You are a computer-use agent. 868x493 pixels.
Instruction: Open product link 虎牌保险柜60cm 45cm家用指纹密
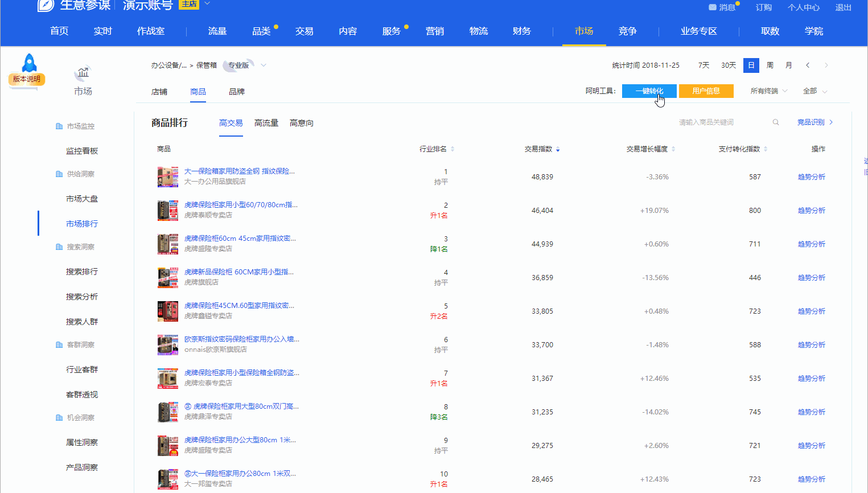(240, 239)
